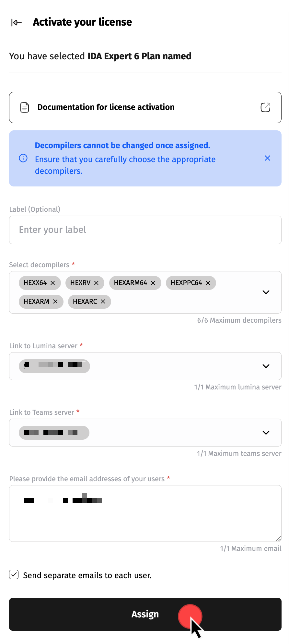Viewport: 289px width, 644px height.
Task: Click the Enter your label field
Action: [145, 230]
